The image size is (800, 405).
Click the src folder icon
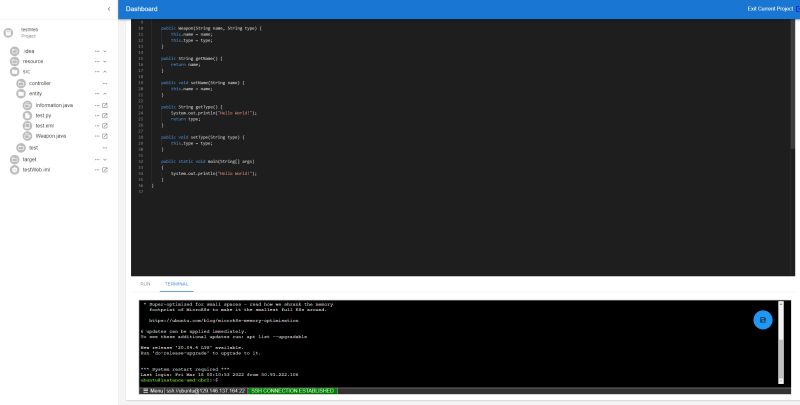click(x=14, y=71)
